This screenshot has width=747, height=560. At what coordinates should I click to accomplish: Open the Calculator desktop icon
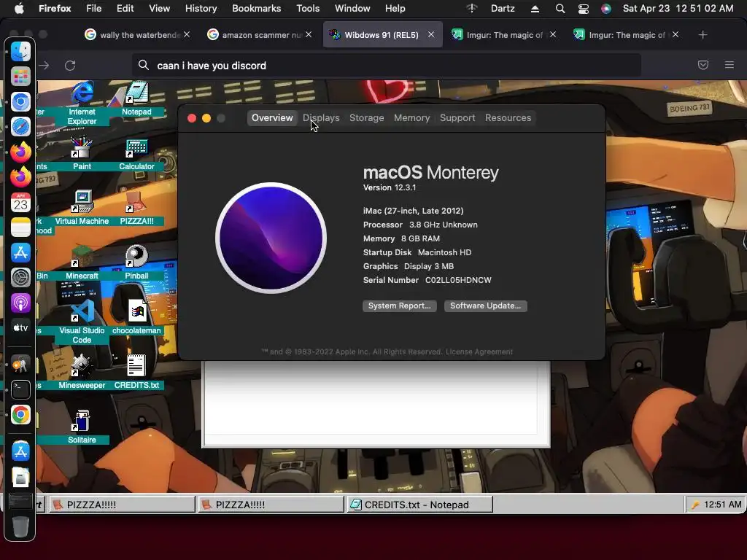136,153
